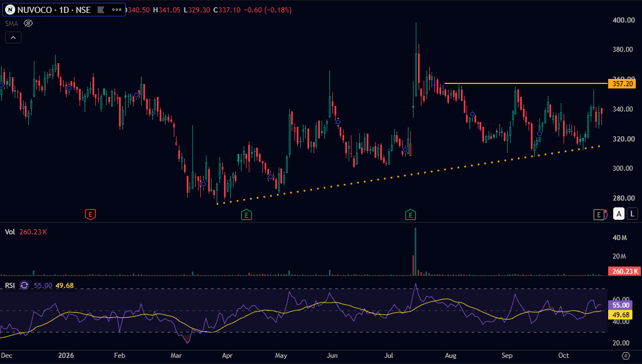This screenshot has width=642, height=364.
Task: Click the blue circle marker in early June
Action: [x=338, y=122]
